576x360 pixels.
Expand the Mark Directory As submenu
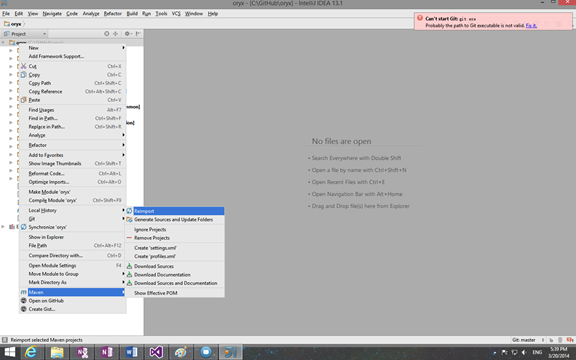(x=72, y=282)
